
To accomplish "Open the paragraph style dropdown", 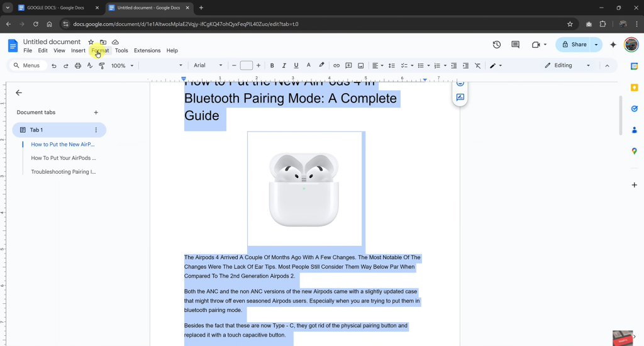I will (x=163, y=65).
